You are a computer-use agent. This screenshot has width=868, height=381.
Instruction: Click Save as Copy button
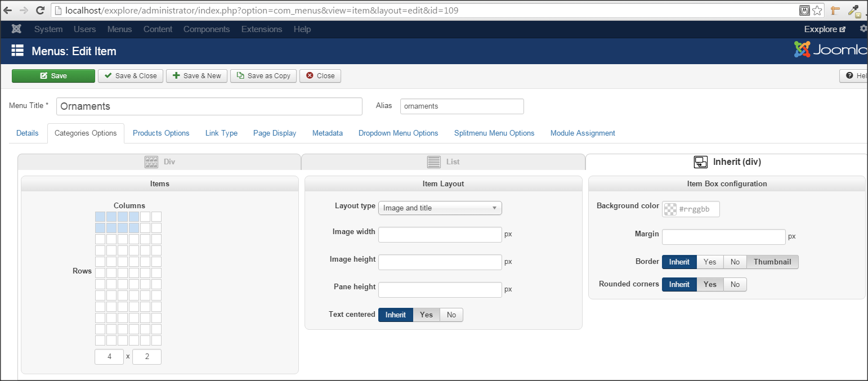click(263, 76)
